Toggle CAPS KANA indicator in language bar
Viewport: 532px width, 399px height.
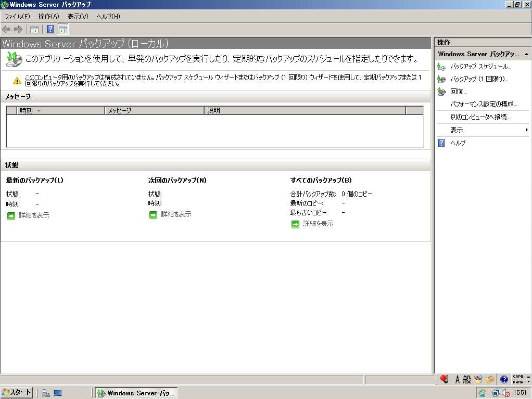pyautogui.click(x=518, y=379)
